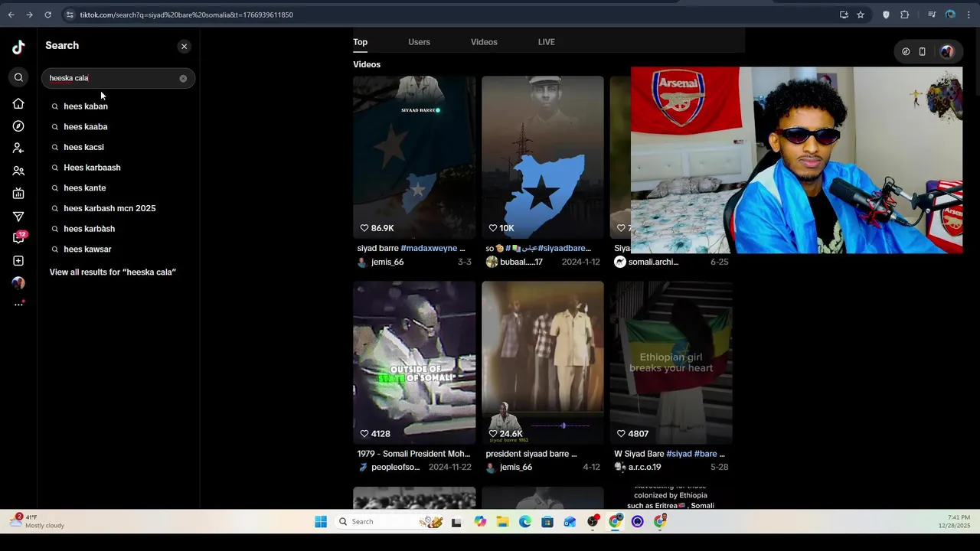Click the Upload plus icon
Image resolution: width=980 pixels, height=551 pixels.
[x=18, y=261]
